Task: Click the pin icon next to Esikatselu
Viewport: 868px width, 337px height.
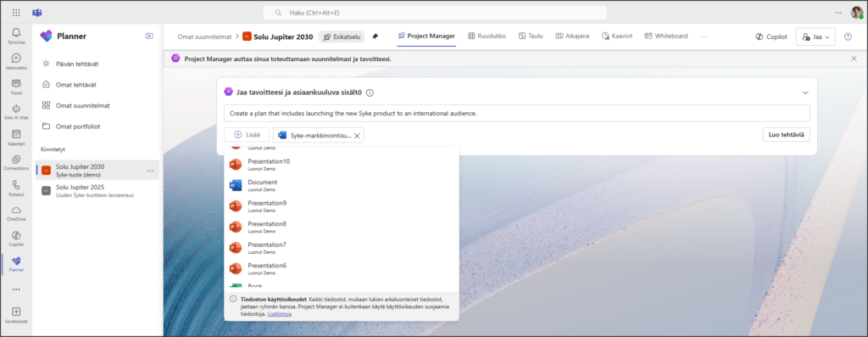Action: click(375, 37)
